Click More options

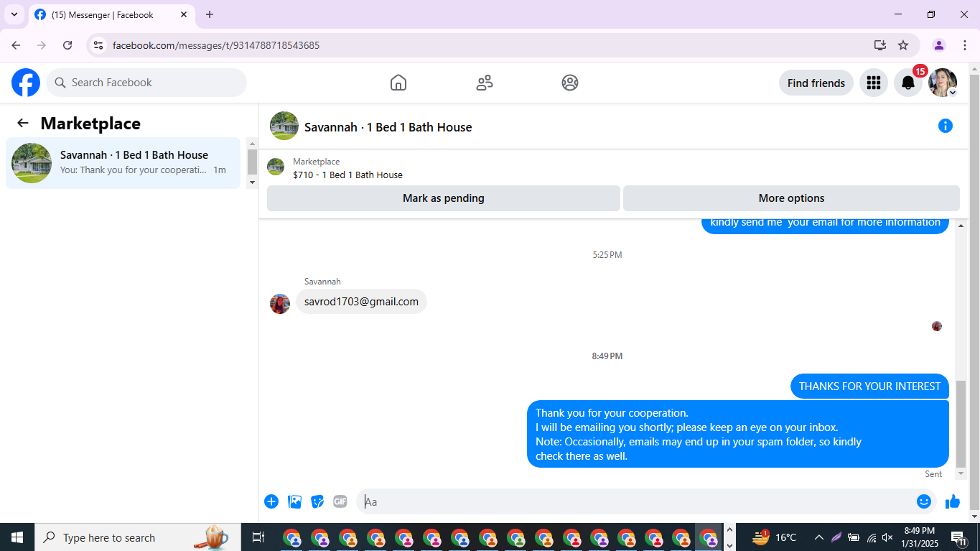791,198
